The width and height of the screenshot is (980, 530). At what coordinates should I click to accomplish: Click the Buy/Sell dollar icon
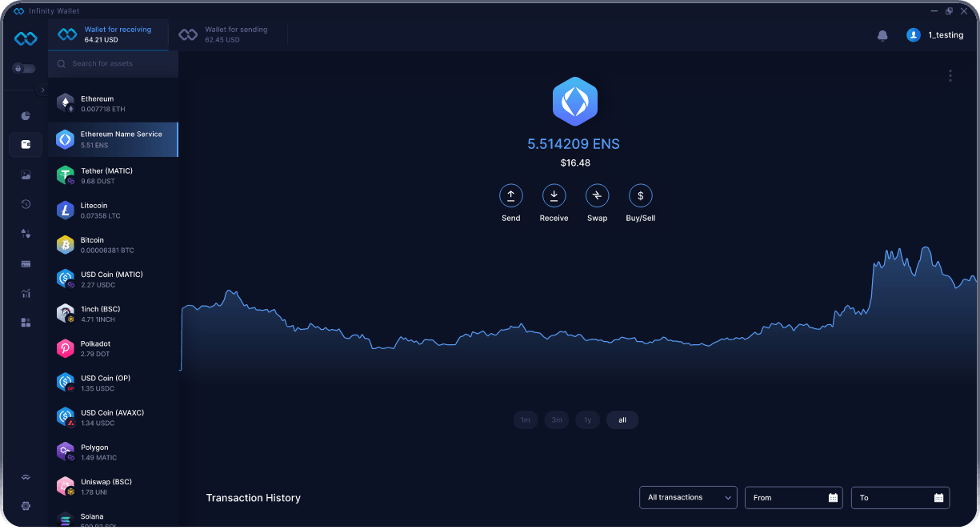tap(640, 195)
